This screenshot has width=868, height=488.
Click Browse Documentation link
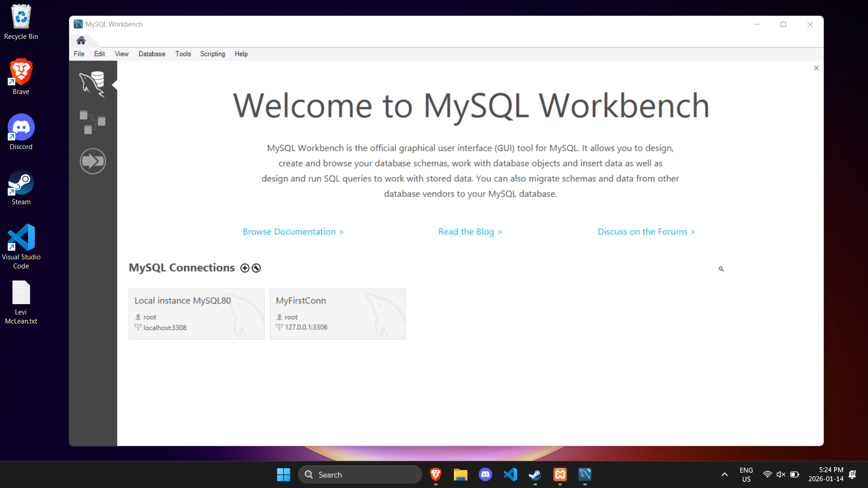[293, 232]
